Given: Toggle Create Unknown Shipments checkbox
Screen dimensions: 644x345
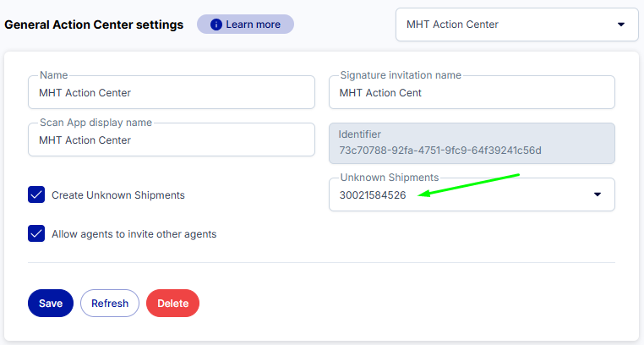Looking at the screenshot, I should click(x=36, y=194).
